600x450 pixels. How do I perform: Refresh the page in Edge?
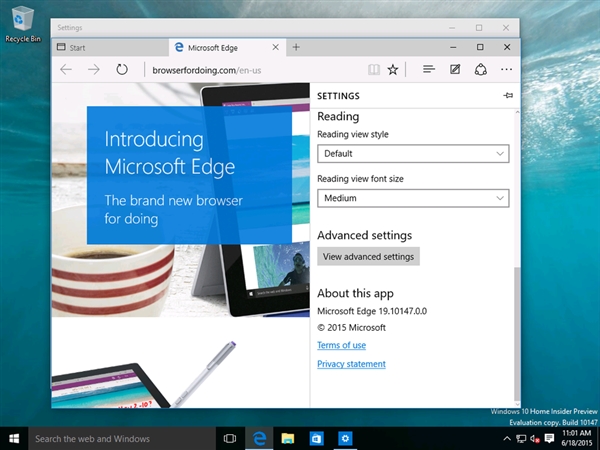122,70
